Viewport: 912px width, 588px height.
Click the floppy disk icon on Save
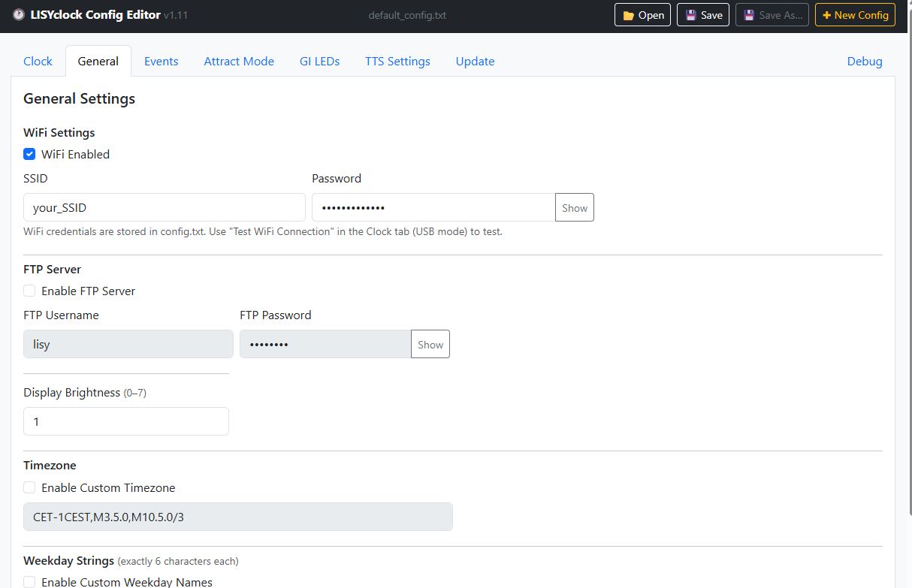[690, 16]
